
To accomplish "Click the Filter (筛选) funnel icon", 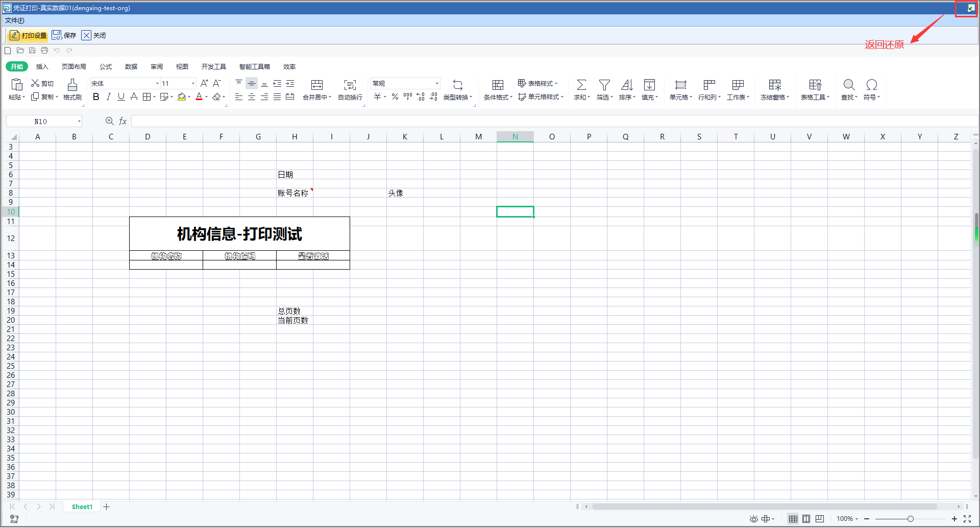I will coord(604,85).
